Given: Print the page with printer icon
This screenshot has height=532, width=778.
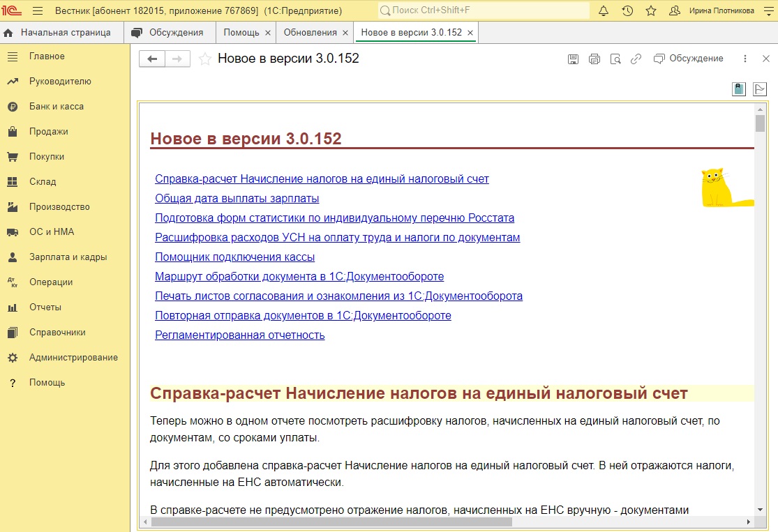Looking at the screenshot, I should [594, 59].
